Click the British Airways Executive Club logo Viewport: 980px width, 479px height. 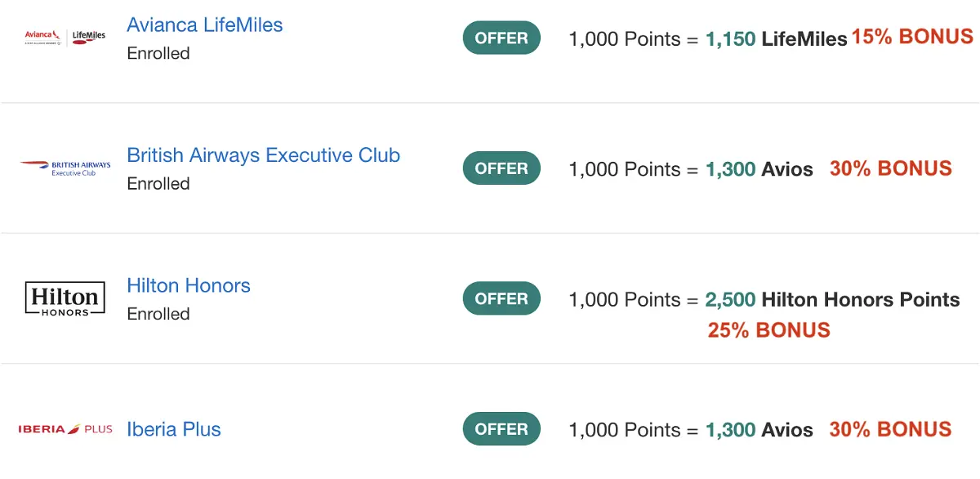65,168
